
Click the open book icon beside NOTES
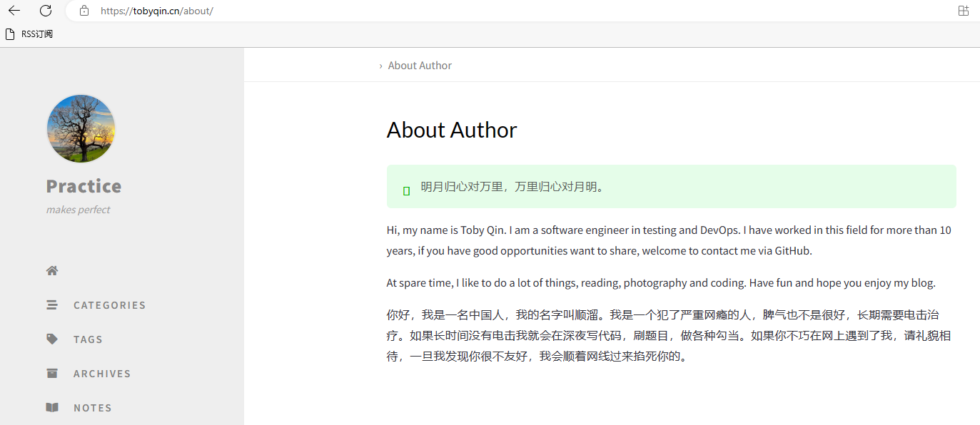[x=51, y=407]
